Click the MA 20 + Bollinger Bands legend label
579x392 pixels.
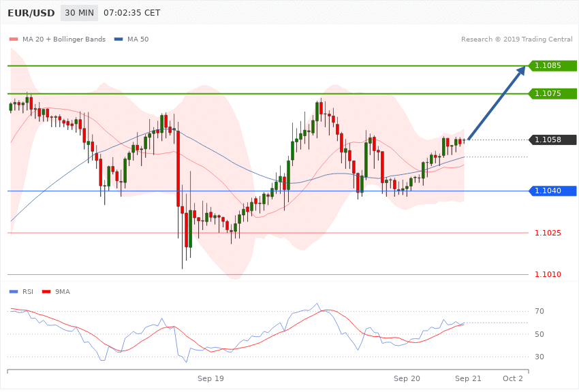point(64,39)
